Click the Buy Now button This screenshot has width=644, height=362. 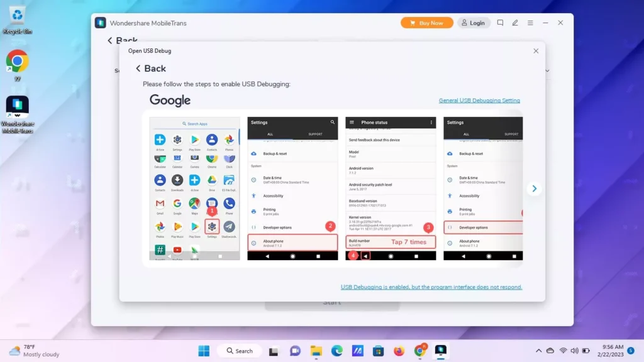coord(426,22)
